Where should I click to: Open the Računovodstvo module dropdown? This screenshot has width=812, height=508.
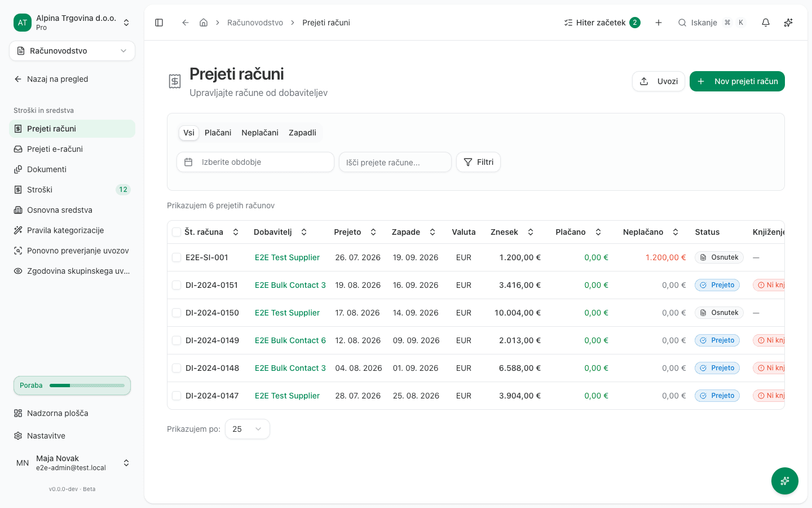pyautogui.click(x=72, y=51)
